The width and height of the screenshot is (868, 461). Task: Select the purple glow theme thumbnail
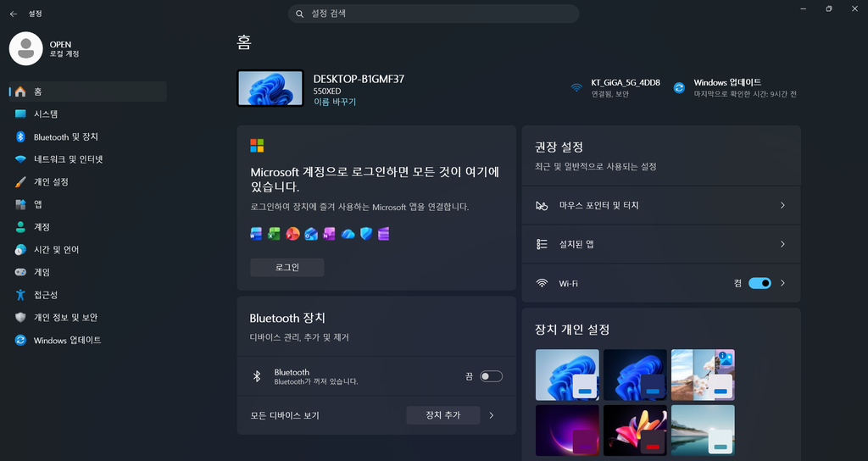pyautogui.click(x=567, y=430)
